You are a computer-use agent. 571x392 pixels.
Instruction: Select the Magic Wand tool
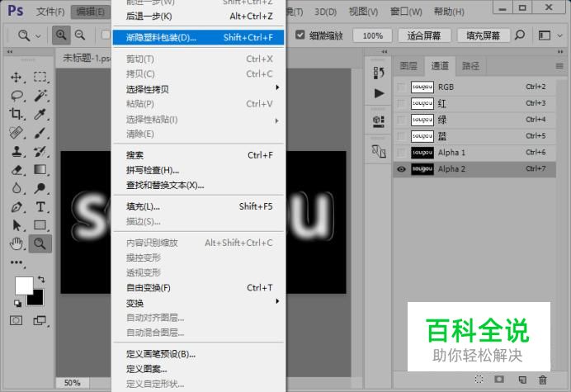click(x=40, y=96)
